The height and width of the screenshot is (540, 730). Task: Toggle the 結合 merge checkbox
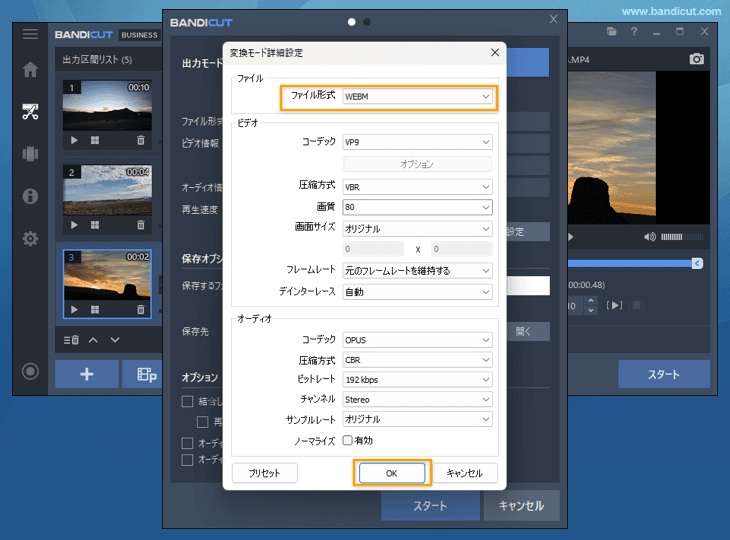pyautogui.click(x=187, y=401)
